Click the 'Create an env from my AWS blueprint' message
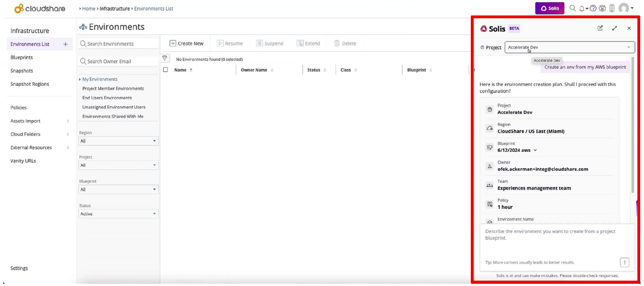The width and height of the screenshot is (644, 286). (x=585, y=67)
